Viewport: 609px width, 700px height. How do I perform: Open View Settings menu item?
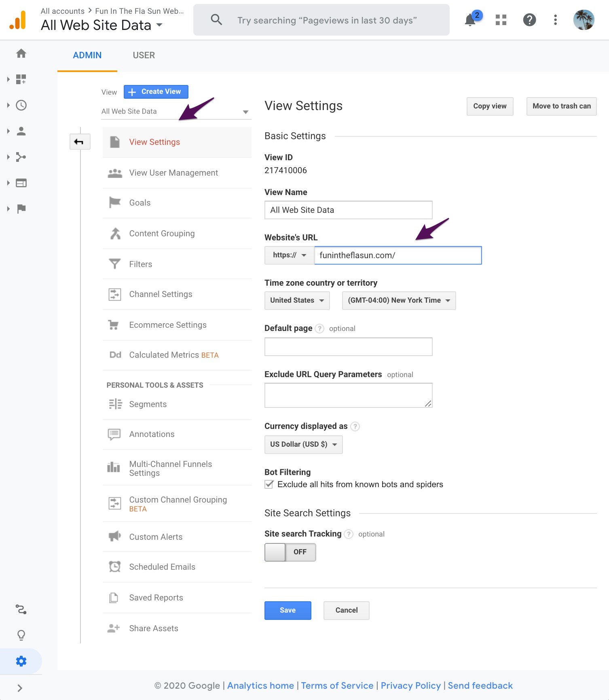177,142
